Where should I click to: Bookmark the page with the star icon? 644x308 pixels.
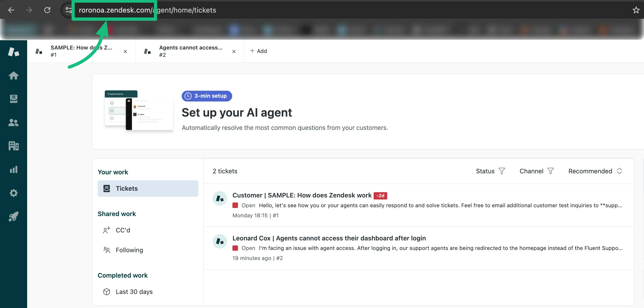click(x=636, y=10)
